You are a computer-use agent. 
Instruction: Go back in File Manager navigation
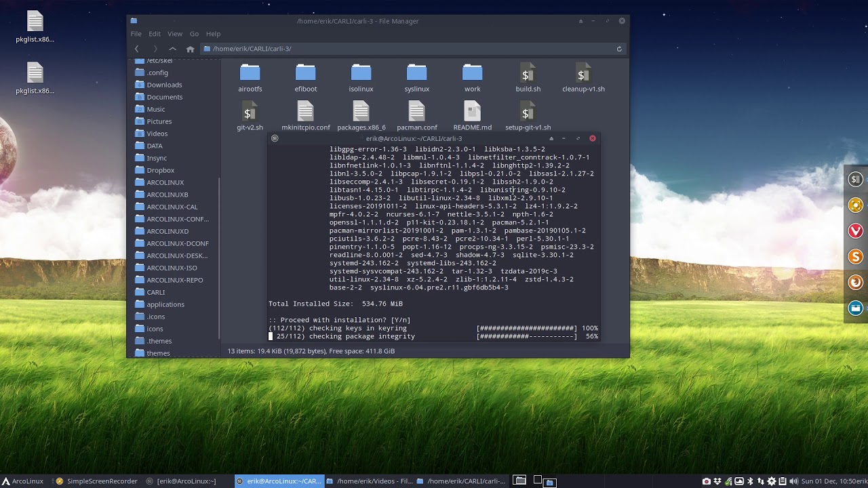pos(137,49)
